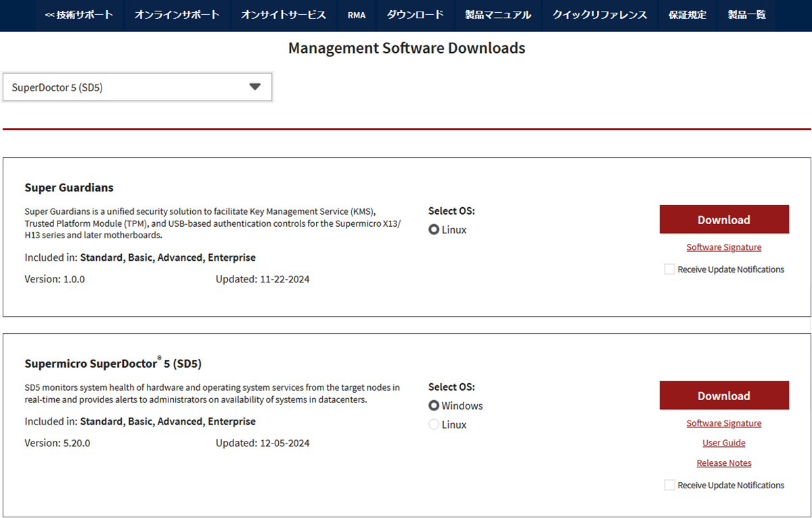Image resolution: width=812 pixels, height=518 pixels.
Task: Open the SD5 User Guide link
Action: click(724, 443)
